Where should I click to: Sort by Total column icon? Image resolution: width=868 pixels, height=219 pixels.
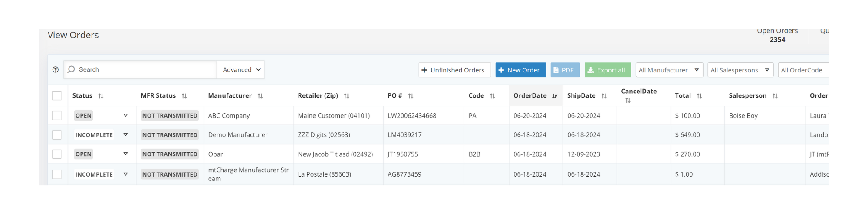pos(699,96)
